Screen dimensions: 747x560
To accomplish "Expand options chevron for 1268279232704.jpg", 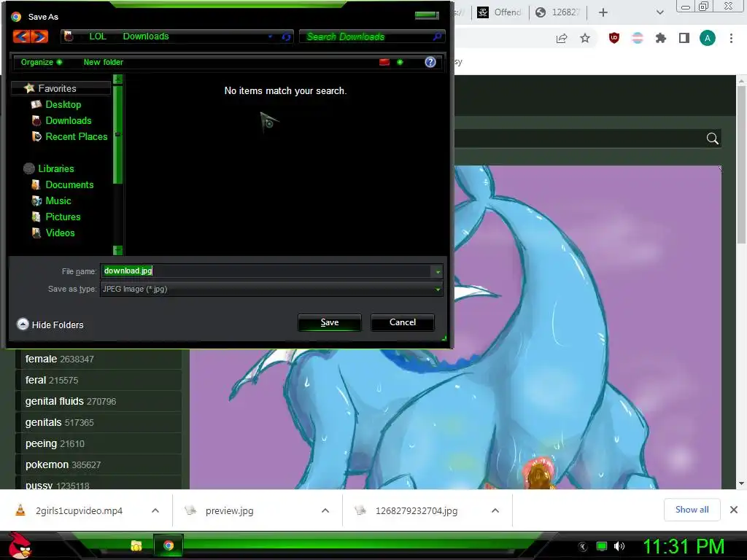I will click(495, 510).
